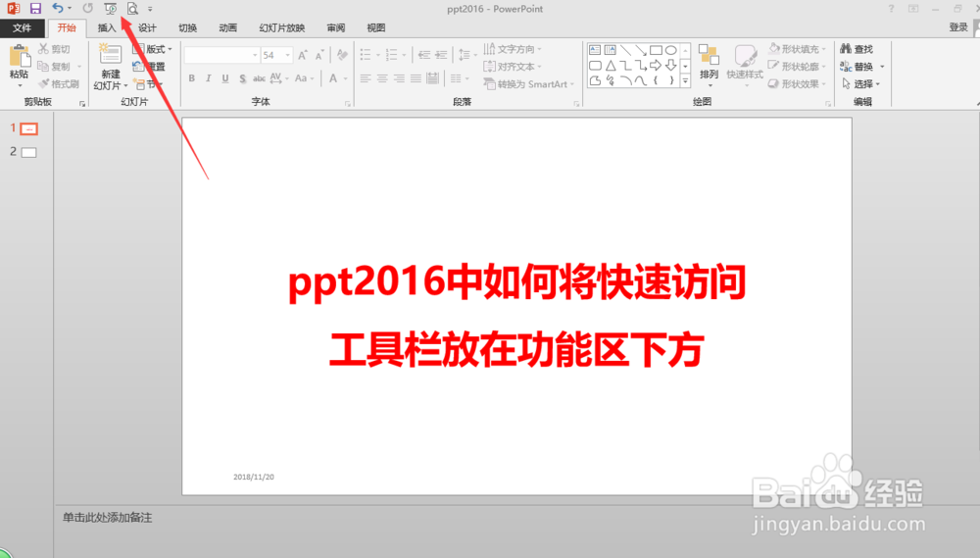Select oval shape in gallery
The width and height of the screenshot is (980, 558).
click(670, 50)
